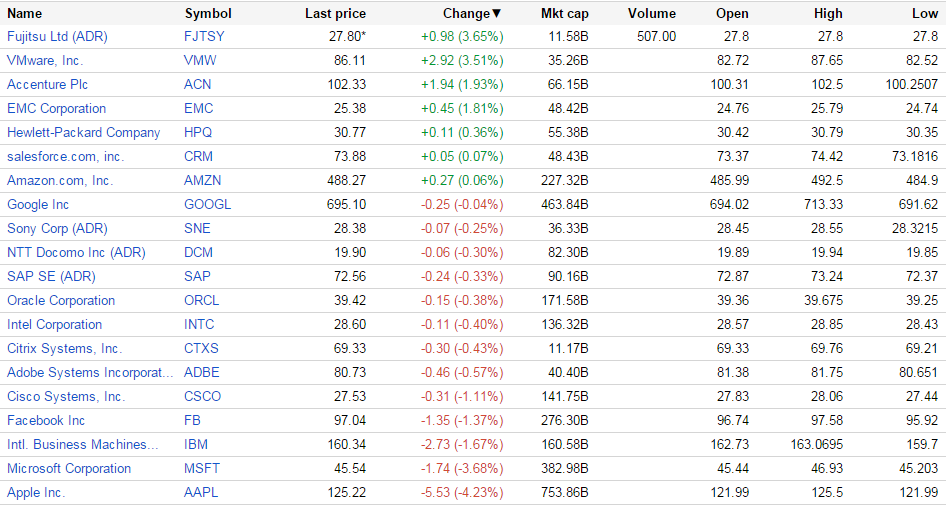
Task: Open the Google Inc company page
Action: tap(38, 205)
